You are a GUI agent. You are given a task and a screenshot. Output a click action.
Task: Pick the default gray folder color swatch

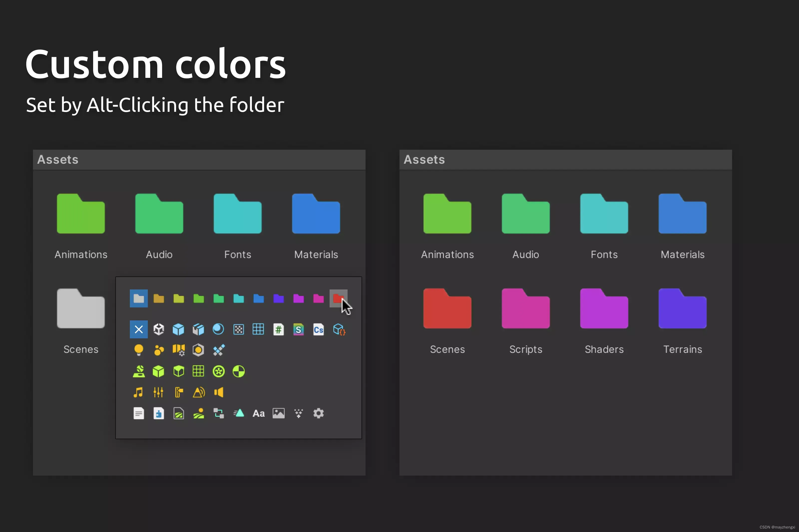click(139, 298)
